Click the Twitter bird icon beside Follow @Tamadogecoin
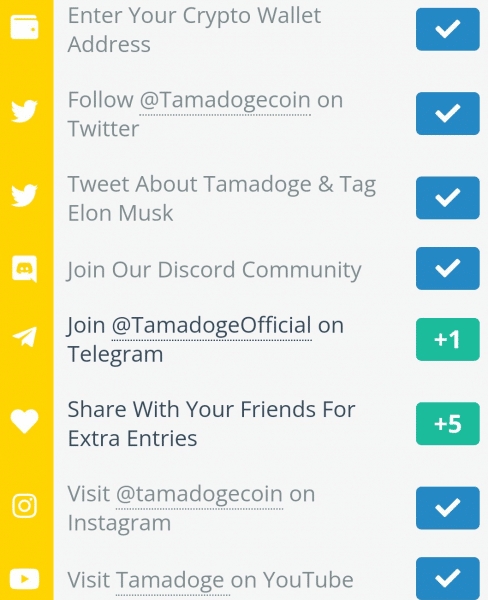 coord(24,111)
